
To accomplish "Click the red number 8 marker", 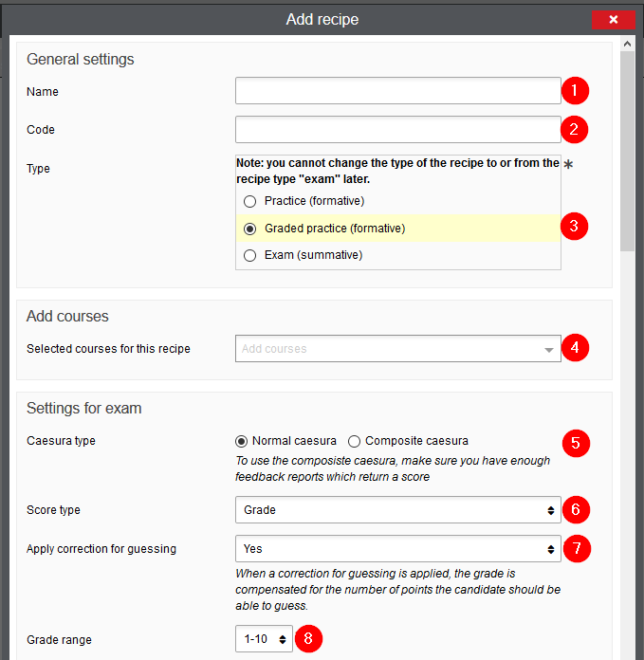I will 308,638.
